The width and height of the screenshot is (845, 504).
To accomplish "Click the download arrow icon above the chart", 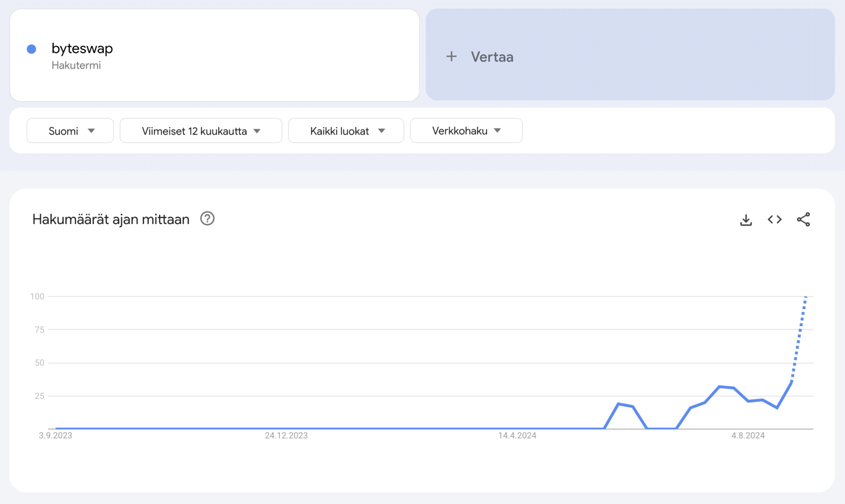I will [746, 219].
